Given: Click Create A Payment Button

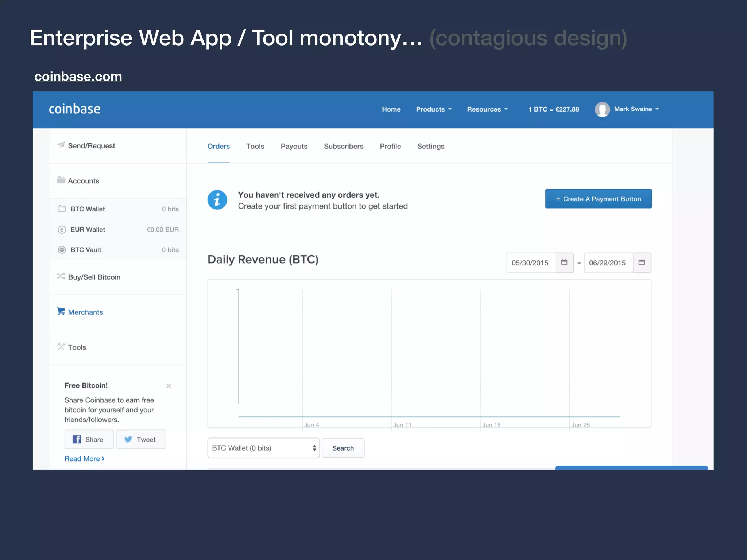Looking at the screenshot, I should [599, 199].
